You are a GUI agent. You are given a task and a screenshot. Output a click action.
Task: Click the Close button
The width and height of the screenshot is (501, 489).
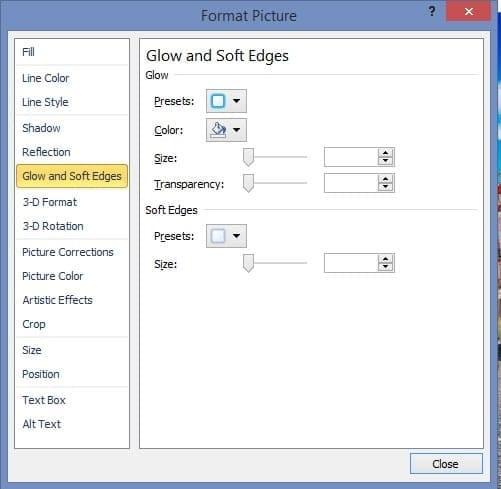(446, 464)
